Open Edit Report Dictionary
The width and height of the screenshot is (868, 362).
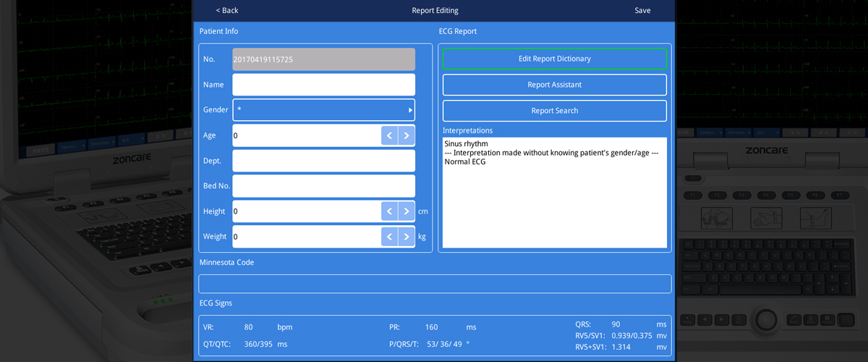[554, 59]
